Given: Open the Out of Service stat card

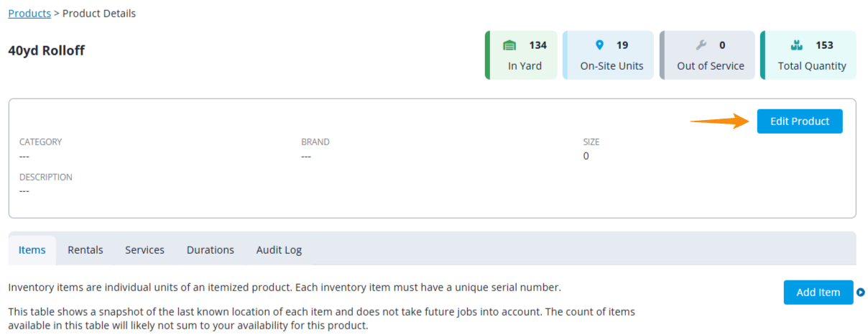Looking at the screenshot, I should [707, 55].
